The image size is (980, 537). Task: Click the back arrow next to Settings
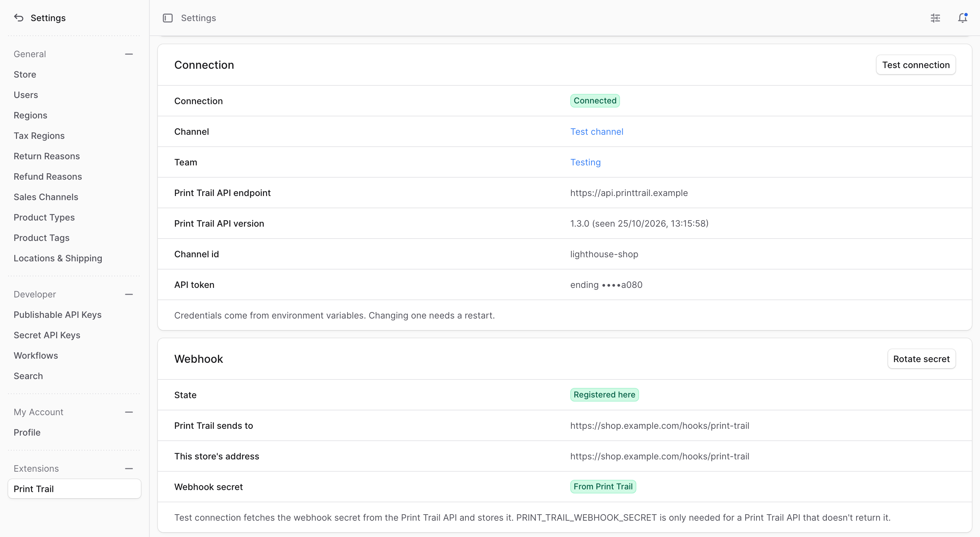[x=19, y=18]
